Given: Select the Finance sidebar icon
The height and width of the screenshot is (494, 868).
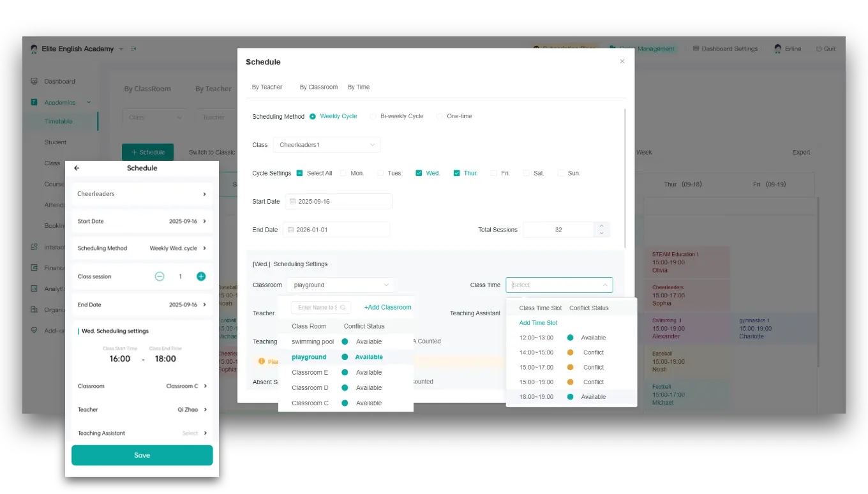Looking at the screenshot, I should (x=34, y=267).
